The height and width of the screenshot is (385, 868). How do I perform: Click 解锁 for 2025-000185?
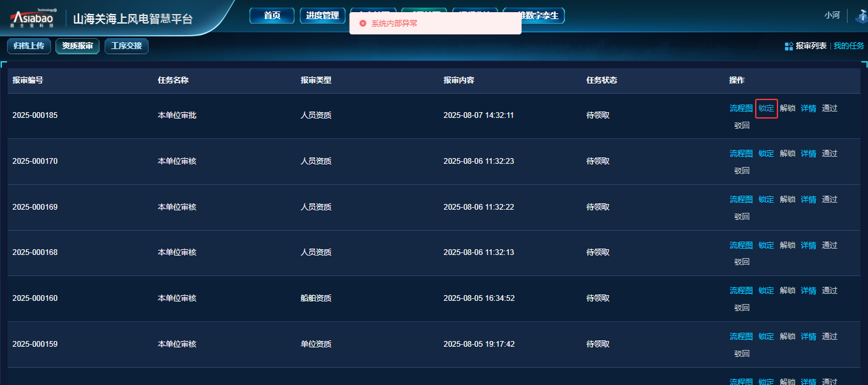coord(788,108)
